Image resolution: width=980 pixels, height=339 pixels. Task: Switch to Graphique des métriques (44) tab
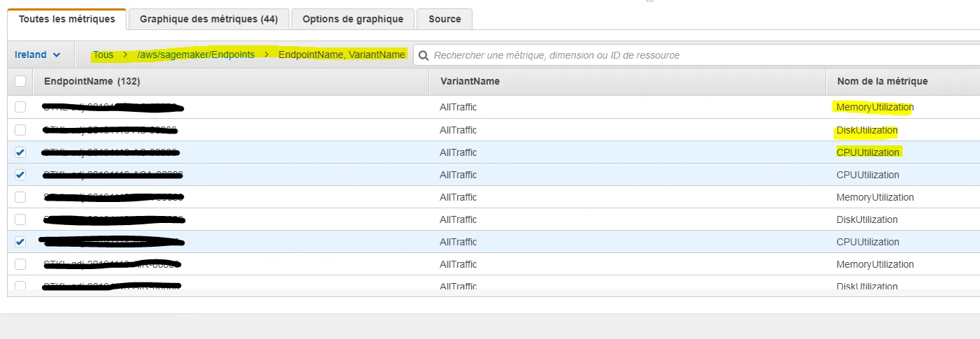(x=209, y=19)
